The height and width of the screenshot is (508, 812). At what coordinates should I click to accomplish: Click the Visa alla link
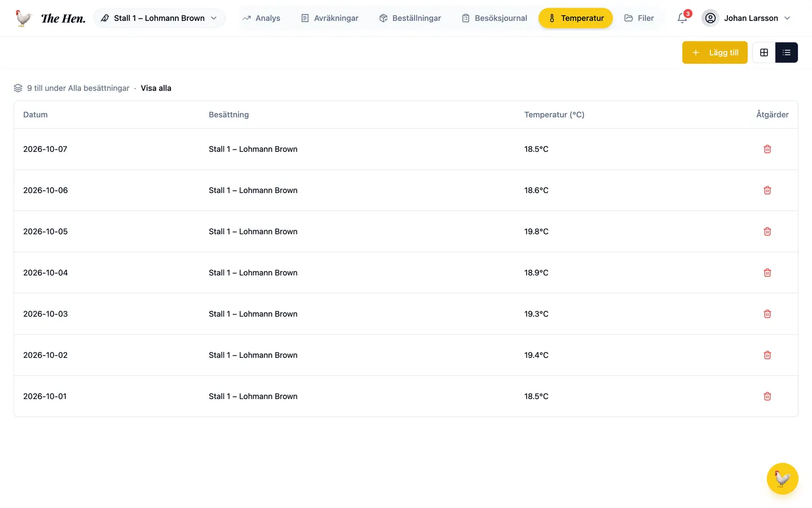tap(156, 88)
